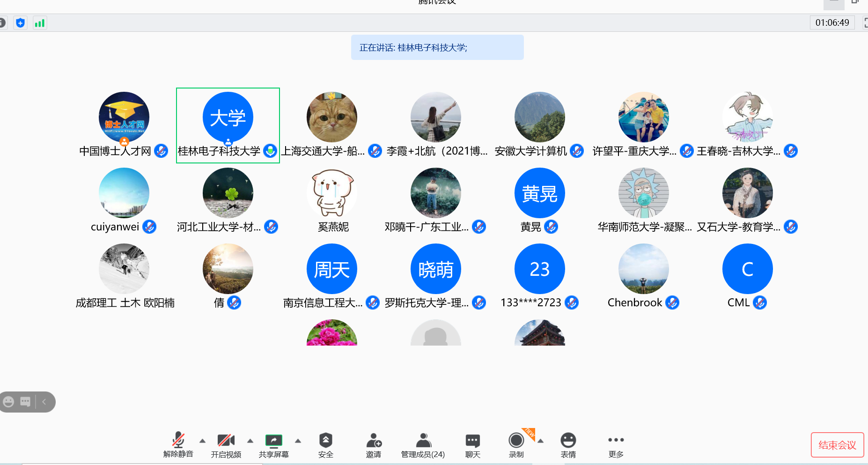Image resolution: width=868 pixels, height=465 pixels.
Task: Click the 正在讲话 speaking banner
Action: tap(437, 47)
